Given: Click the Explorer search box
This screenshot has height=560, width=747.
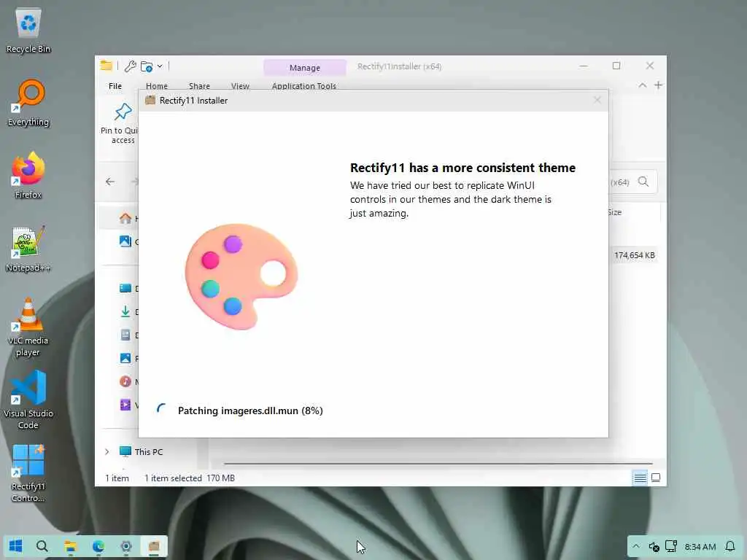Looking at the screenshot, I should point(632,182).
